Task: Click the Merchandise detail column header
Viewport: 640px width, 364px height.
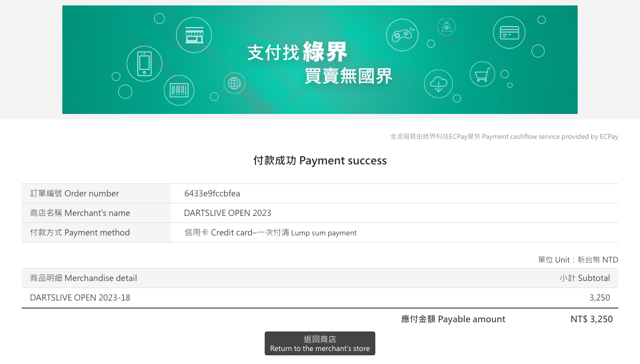Action: click(84, 278)
